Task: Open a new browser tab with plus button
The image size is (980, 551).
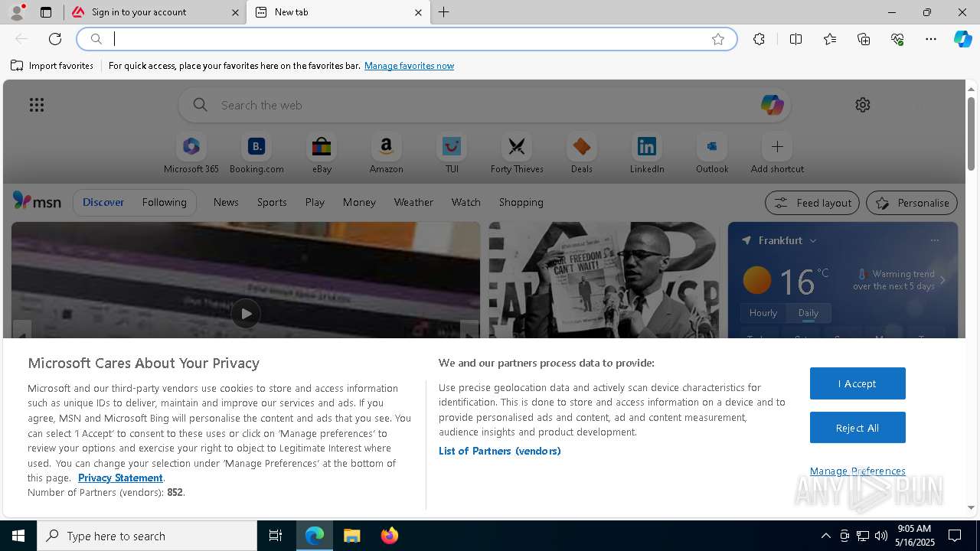Action: [x=444, y=12]
